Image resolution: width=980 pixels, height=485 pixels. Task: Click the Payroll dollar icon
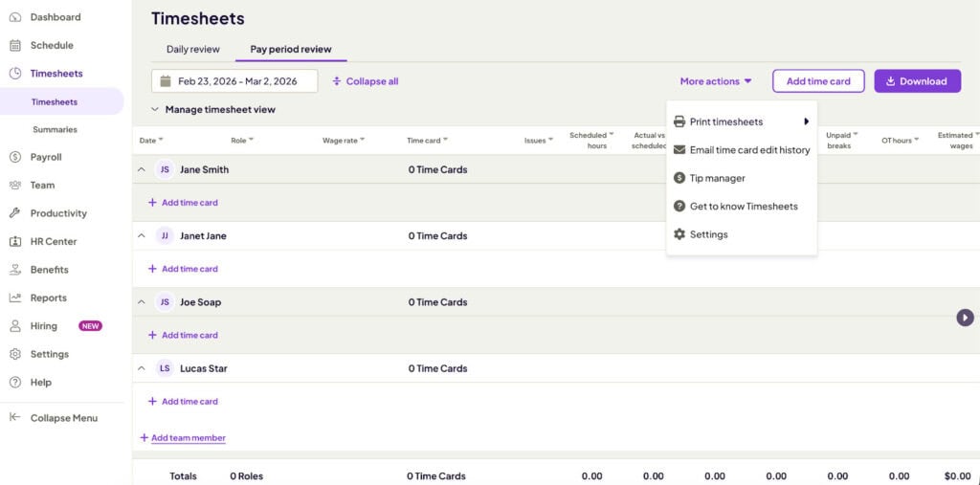coord(15,157)
